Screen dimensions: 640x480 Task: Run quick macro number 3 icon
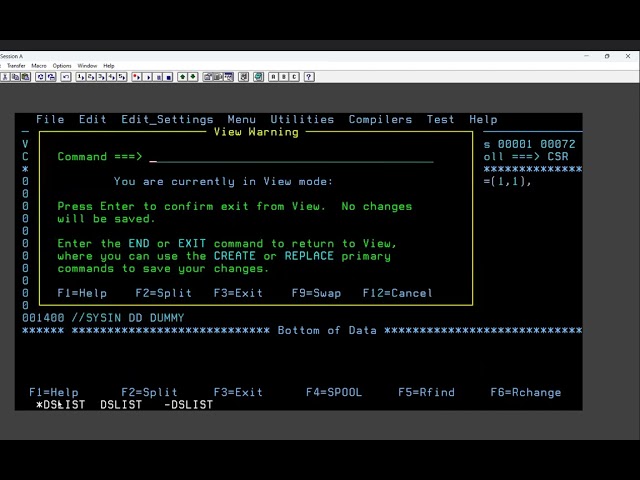[101, 77]
